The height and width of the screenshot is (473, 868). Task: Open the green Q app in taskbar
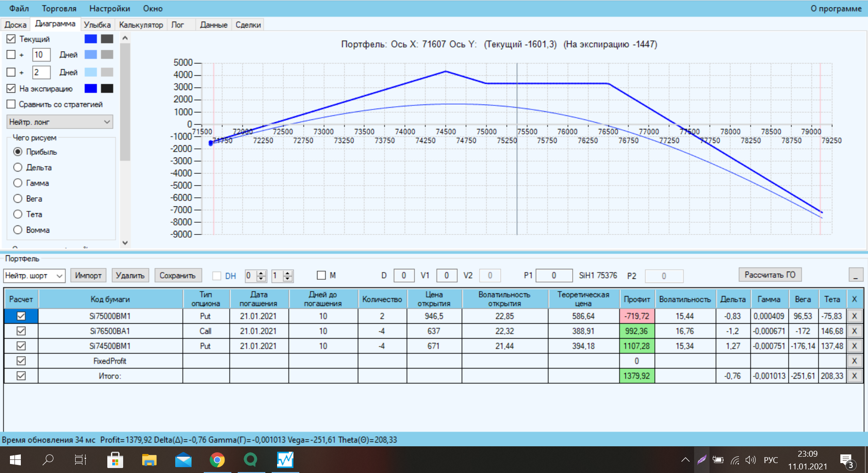click(250, 460)
